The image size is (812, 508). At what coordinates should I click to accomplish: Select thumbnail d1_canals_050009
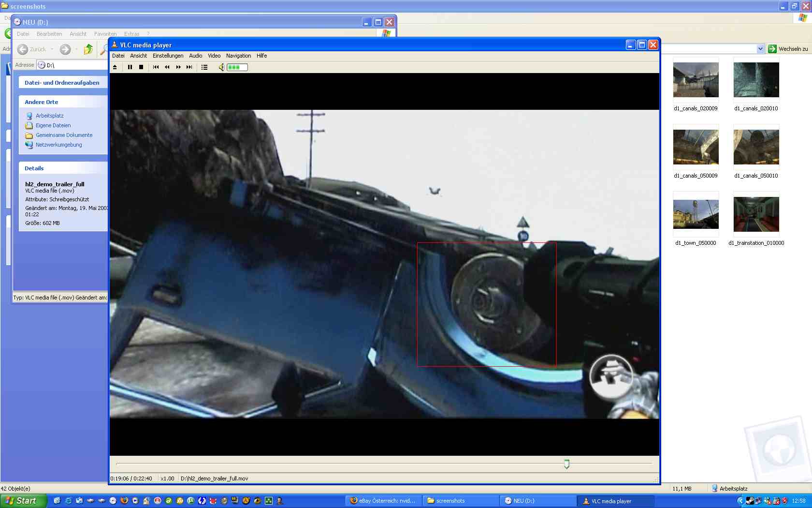click(x=696, y=147)
